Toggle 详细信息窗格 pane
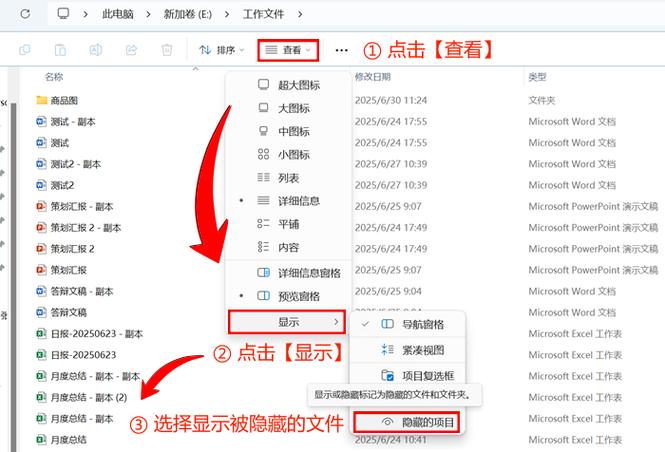This screenshot has width=665, height=452. 288,273
